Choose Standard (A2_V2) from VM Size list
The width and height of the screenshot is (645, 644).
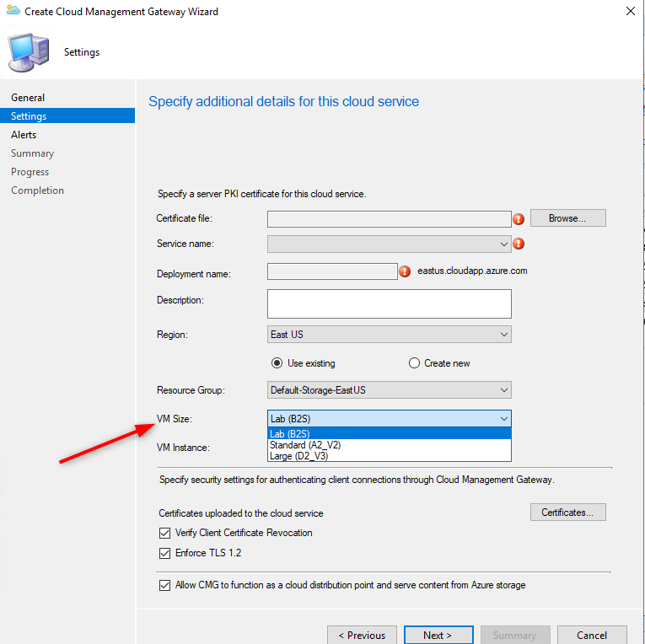(305, 445)
